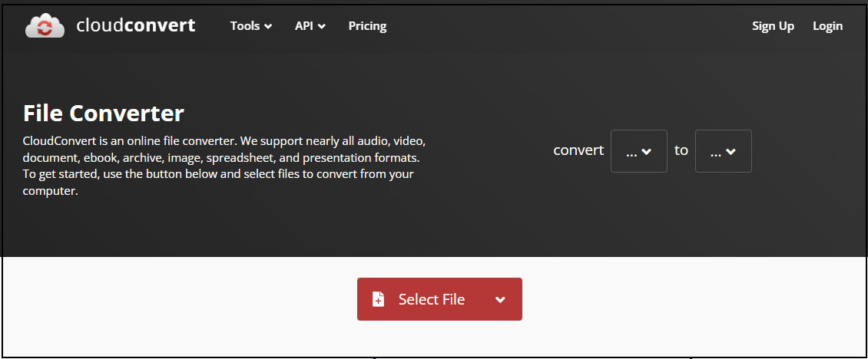Open the target format dropdown after to
The height and width of the screenshot is (359, 868).
click(724, 151)
